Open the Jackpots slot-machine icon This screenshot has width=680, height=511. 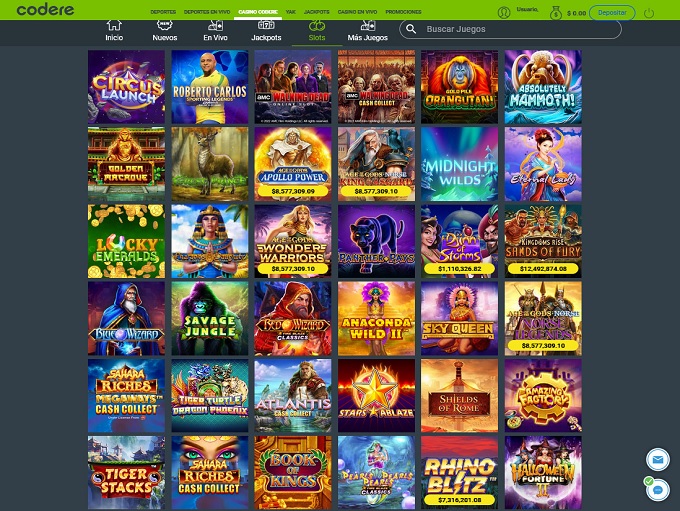[x=266, y=26]
